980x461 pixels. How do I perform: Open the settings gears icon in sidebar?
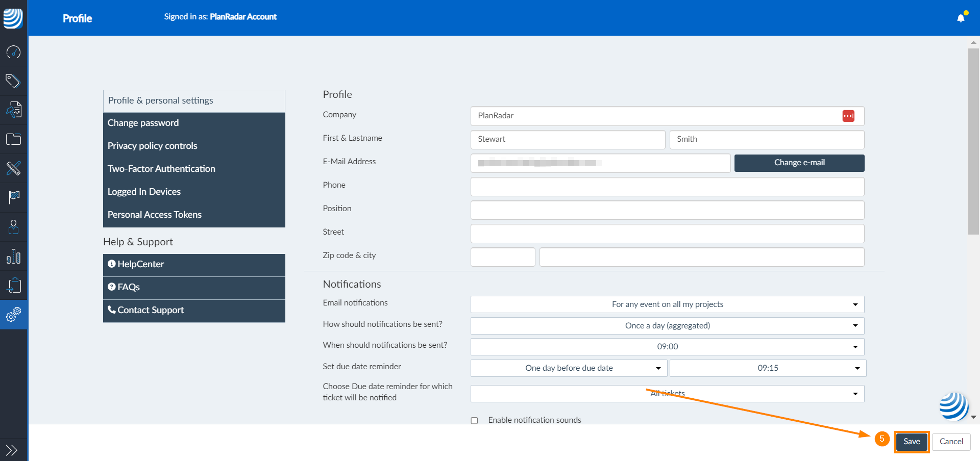pyautogui.click(x=13, y=315)
